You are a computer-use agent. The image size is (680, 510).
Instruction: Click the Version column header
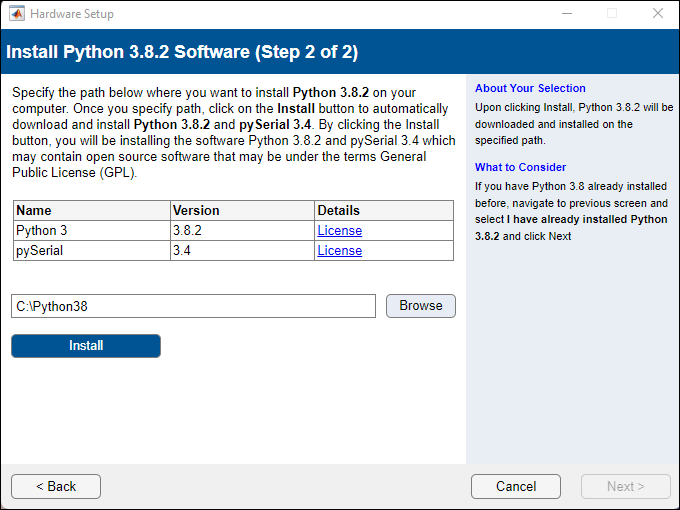[196, 211]
